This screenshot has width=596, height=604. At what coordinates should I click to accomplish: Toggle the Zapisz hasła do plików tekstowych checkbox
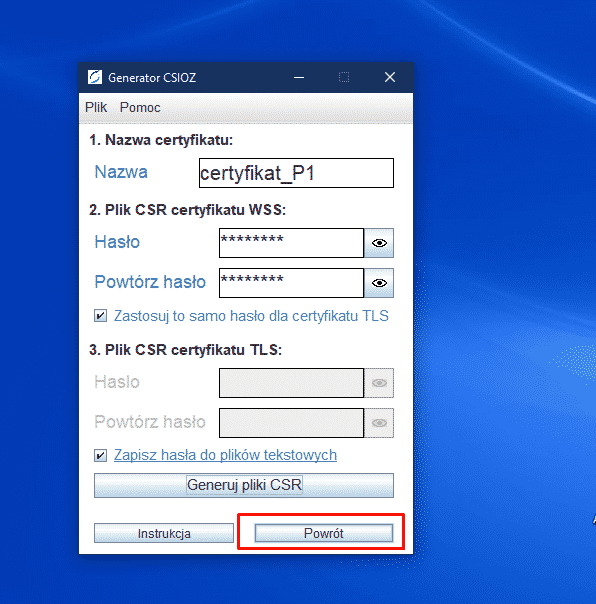point(101,456)
